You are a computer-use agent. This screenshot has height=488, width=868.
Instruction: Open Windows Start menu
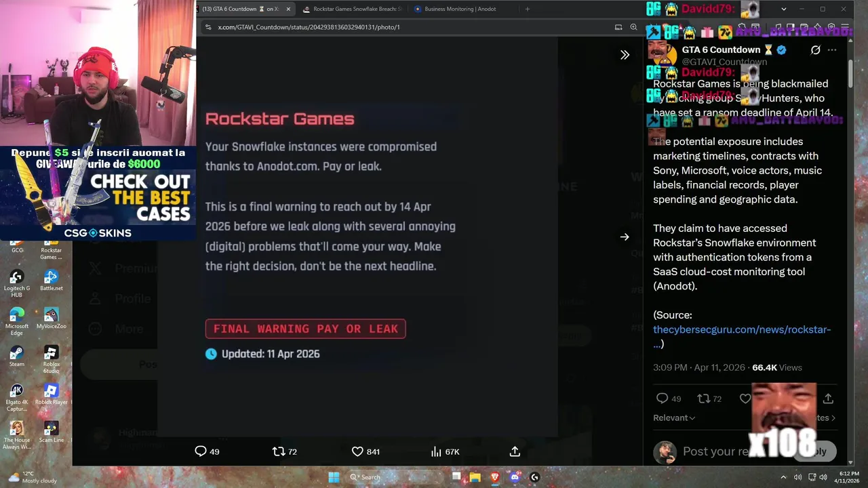[334, 477]
